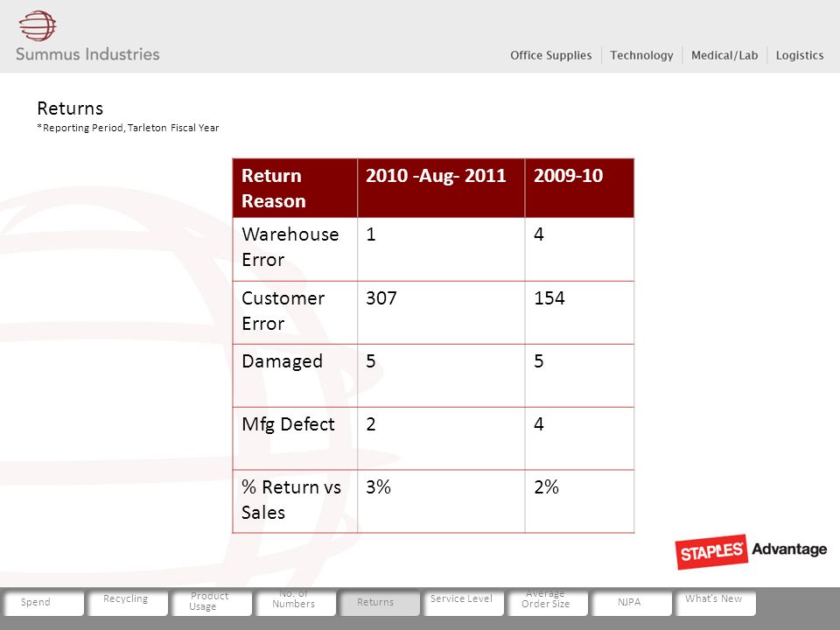
Task: Open the Technology section
Action: coord(641,55)
